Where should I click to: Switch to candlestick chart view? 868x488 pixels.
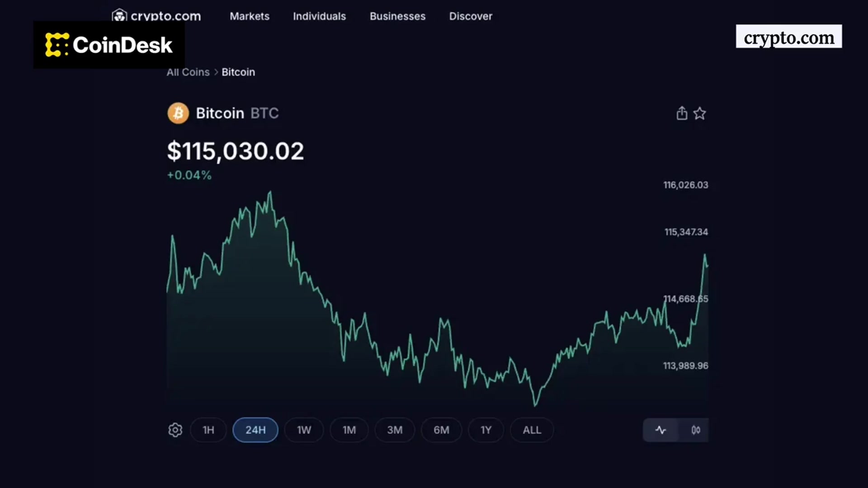coord(696,430)
